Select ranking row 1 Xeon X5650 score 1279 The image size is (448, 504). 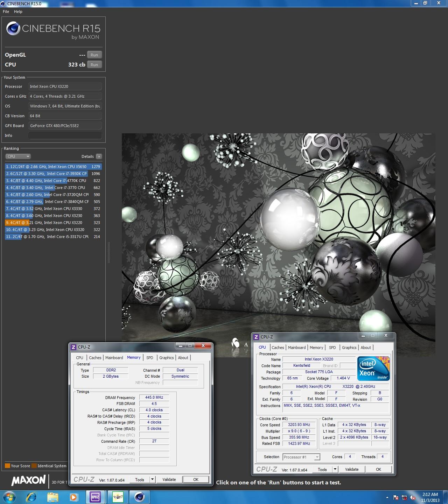coord(53,167)
